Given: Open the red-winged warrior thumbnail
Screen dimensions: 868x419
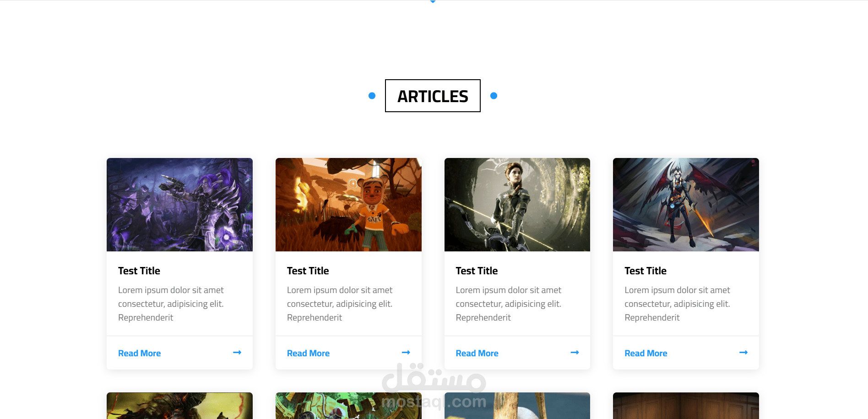Looking at the screenshot, I should 686,205.
